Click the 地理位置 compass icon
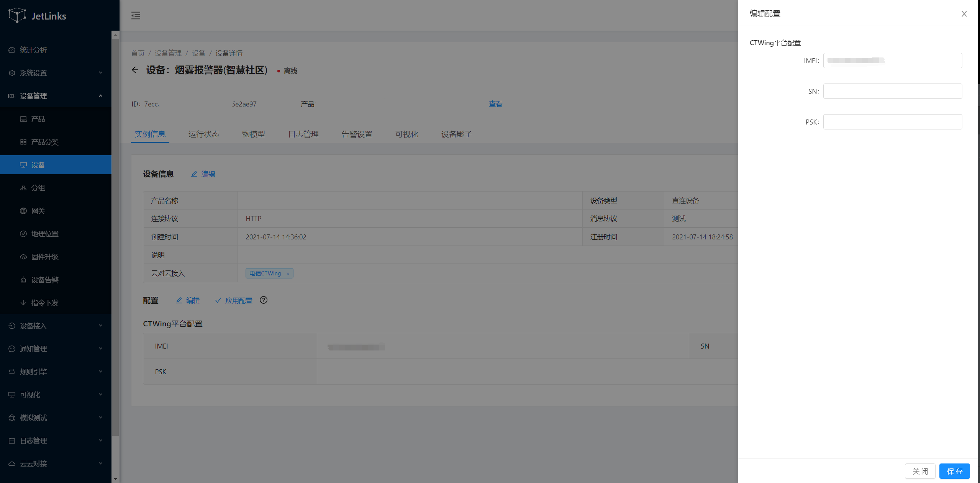Image resolution: width=980 pixels, height=483 pixels. point(23,234)
